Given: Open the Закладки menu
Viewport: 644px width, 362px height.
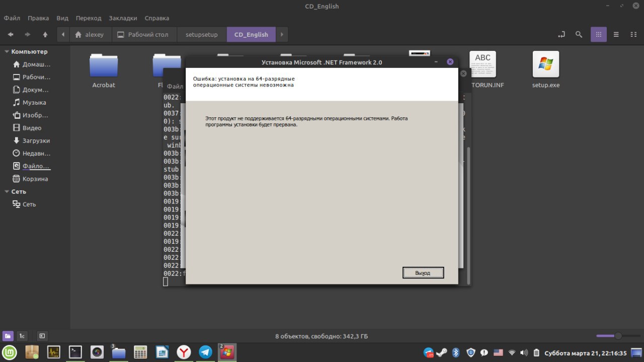Looking at the screenshot, I should [x=123, y=18].
